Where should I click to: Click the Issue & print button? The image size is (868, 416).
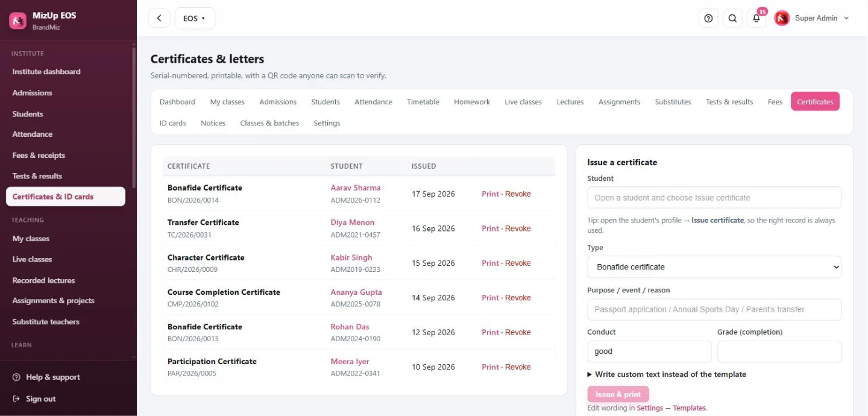coord(618,394)
